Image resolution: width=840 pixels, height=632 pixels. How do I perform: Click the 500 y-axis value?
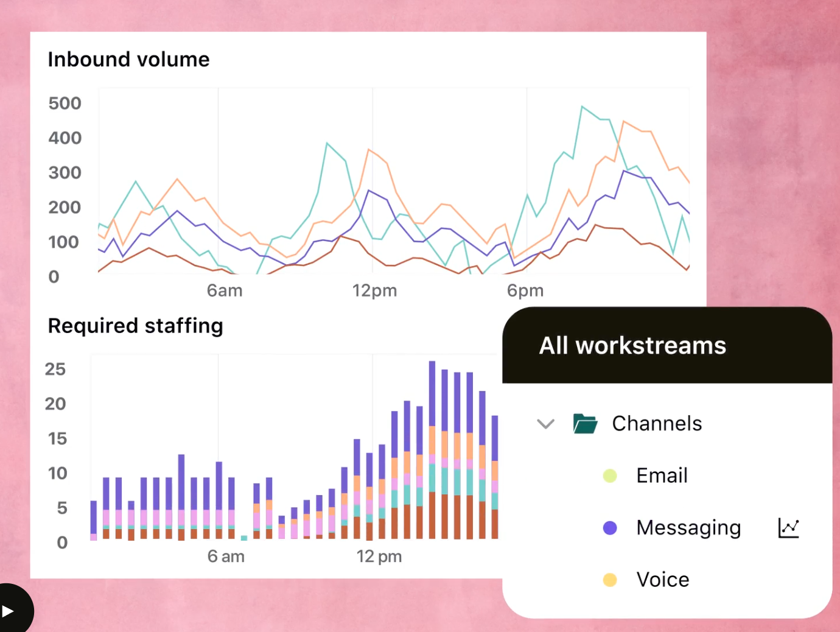click(x=65, y=104)
